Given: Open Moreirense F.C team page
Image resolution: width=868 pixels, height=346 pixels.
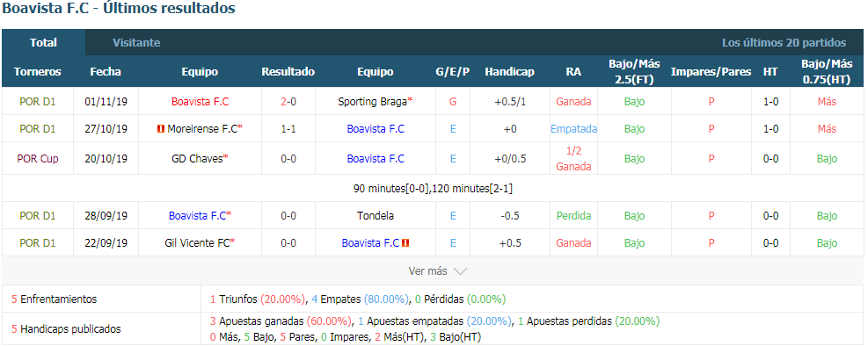Looking at the screenshot, I should pyautogui.click(x=204, y=129).
